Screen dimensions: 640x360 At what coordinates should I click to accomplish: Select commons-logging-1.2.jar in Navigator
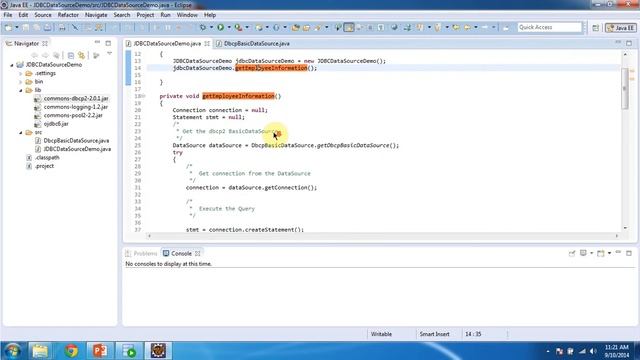pyautogui.click(x=76, y=107)
